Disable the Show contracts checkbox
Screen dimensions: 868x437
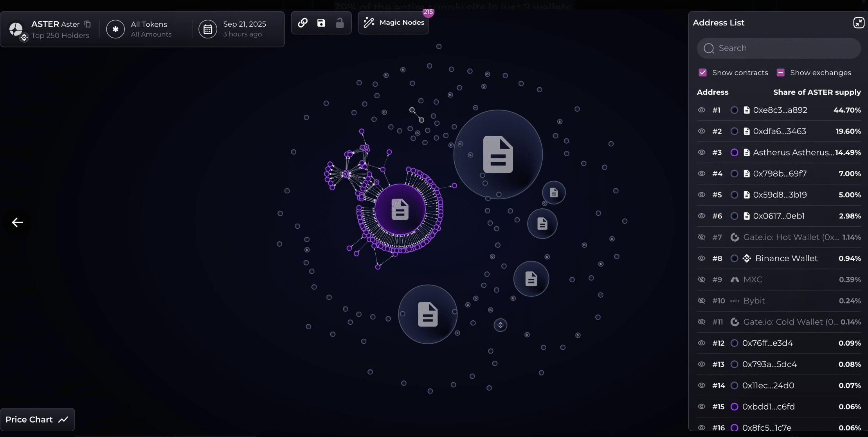[x=702, y=72]
